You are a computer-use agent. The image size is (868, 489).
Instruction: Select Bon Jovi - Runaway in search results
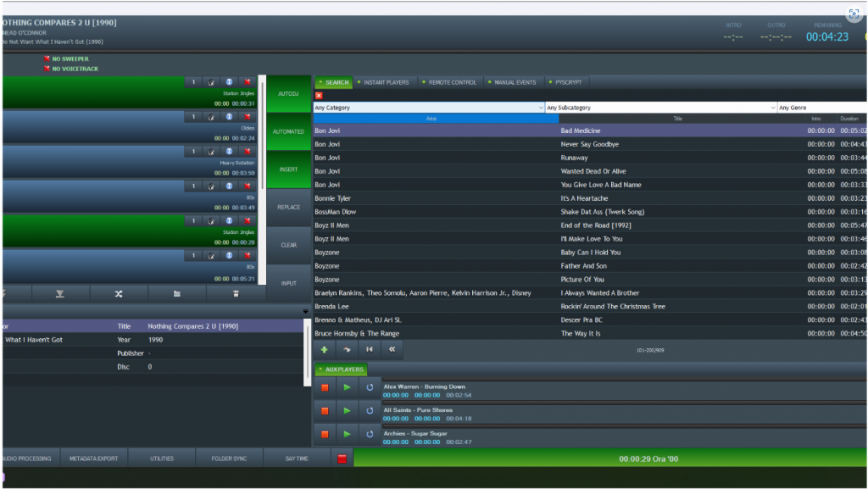pos(590,158)
